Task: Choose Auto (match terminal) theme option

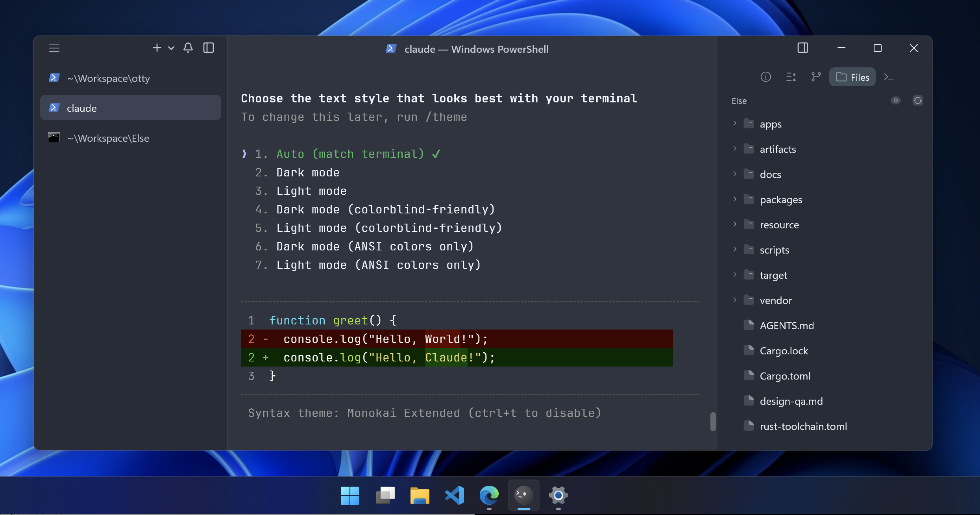Action: pos(348,154)
